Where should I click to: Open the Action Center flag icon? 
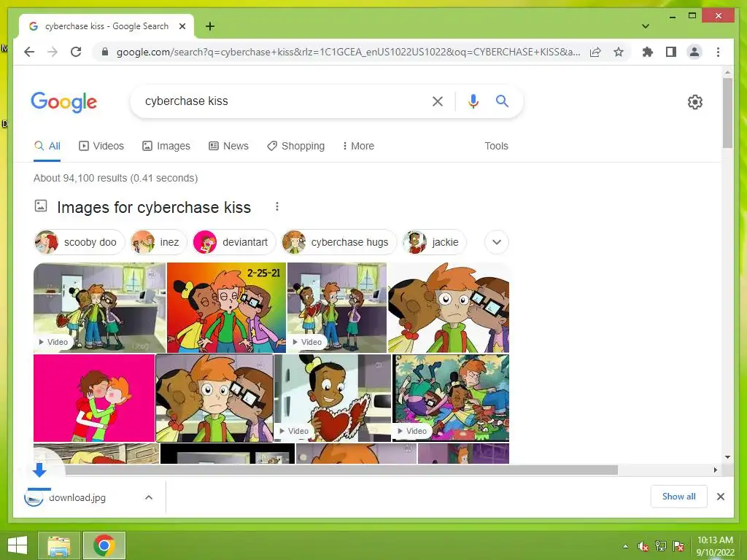coord(678,546)
